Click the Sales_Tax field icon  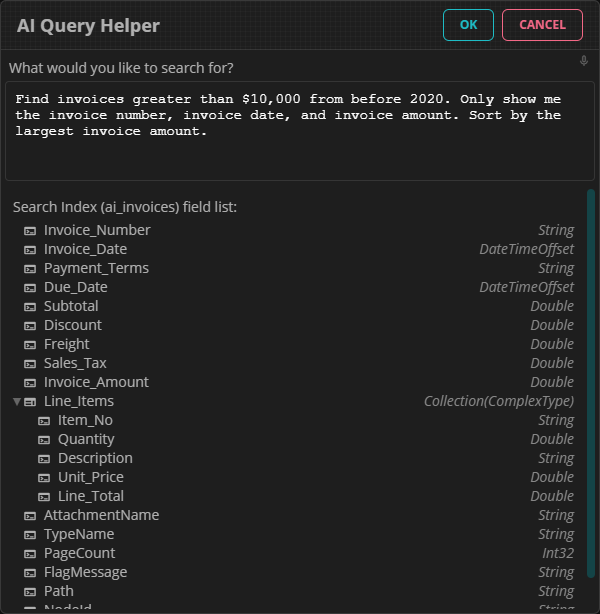(x=30, y=364)
